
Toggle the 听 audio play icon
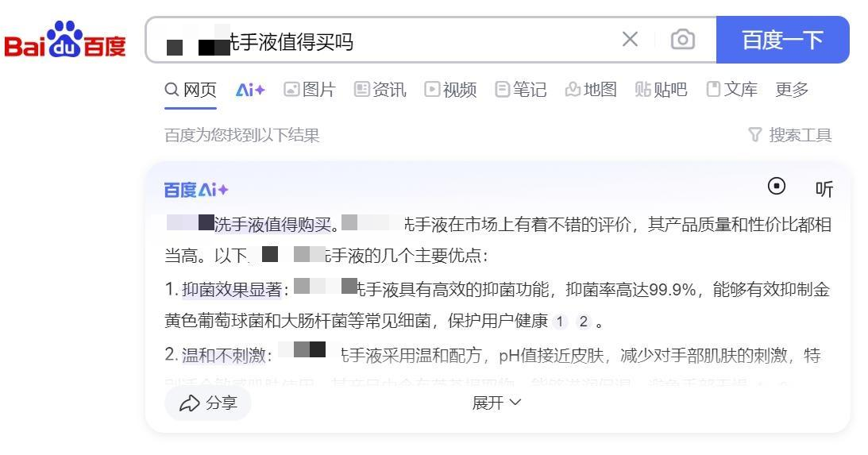824,189
